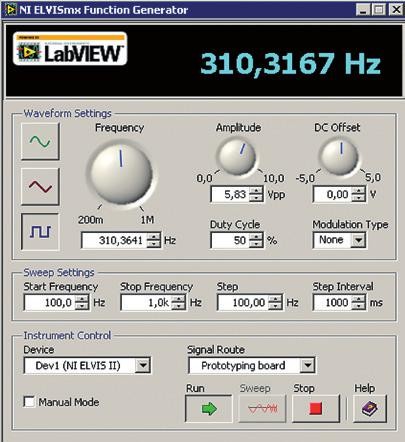Click the LabVIEW logo in display
405x442 pixels.
70,48
